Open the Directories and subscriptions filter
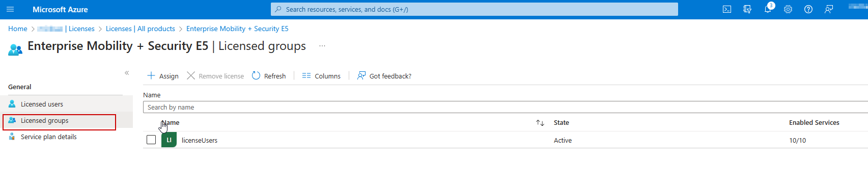Image resolution: width=868 pixels, height=186 pixels. (x=747, y=9)
